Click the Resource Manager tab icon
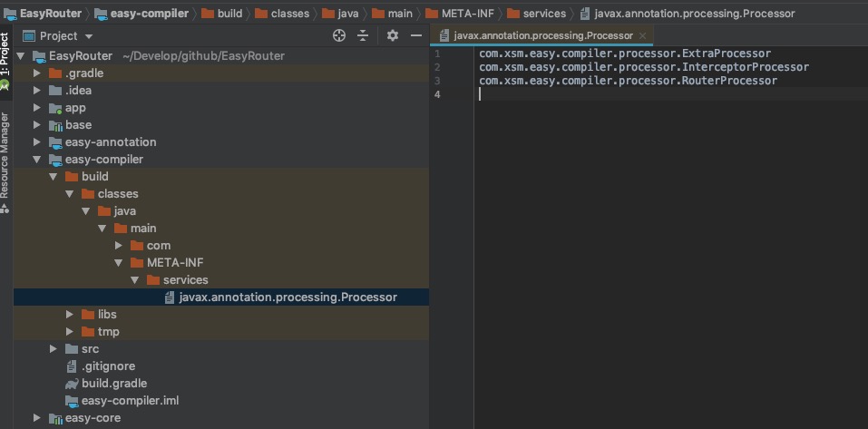 pos(5,209)
